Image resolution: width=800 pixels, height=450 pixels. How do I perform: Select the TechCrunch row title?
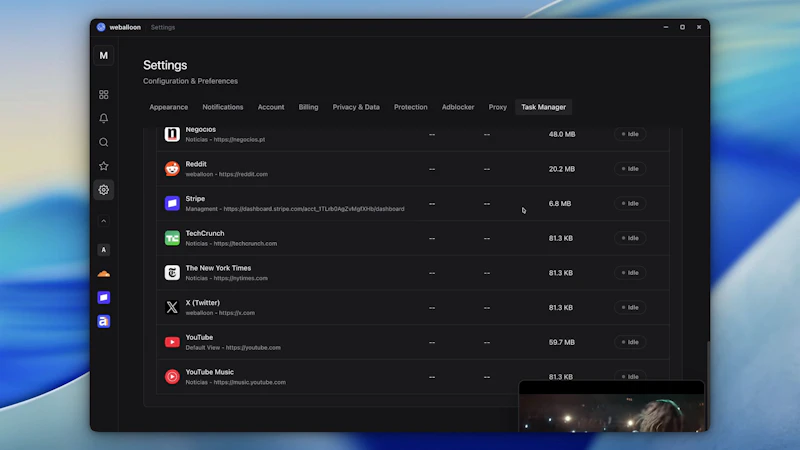coord(205,233)
